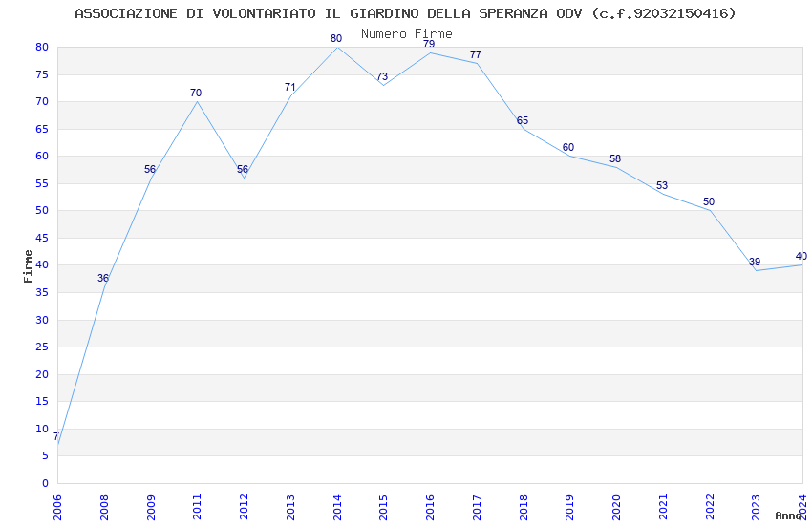The height and width of the screenshot is (525, 812).
Task: Click the y-axis tick value 20
Action: (x=42, y=374)
